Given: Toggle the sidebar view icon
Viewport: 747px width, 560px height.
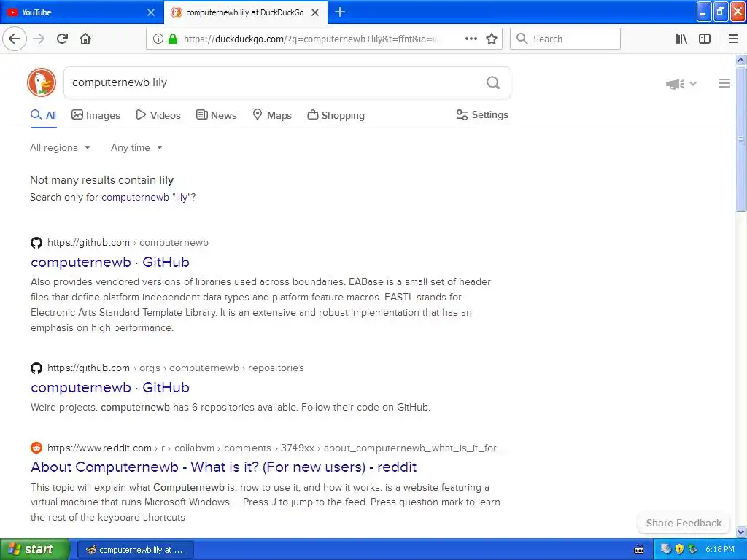Looking at the screenshot, I should [705, 39].
